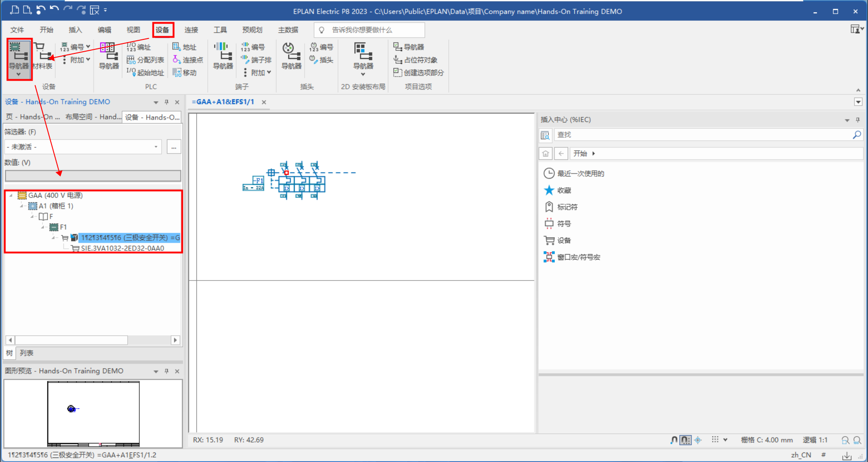The width and height of the screenshot is (868, 462).
Task: Click the home icon in Insert Center
Action: pyautogui.click(x=545, y=154)
